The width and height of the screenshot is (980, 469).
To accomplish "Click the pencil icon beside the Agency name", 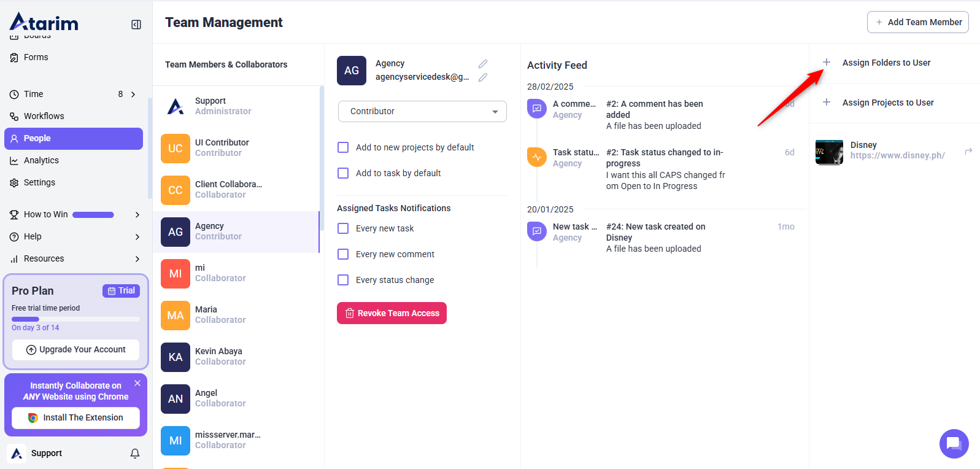I will click(483, 64).
